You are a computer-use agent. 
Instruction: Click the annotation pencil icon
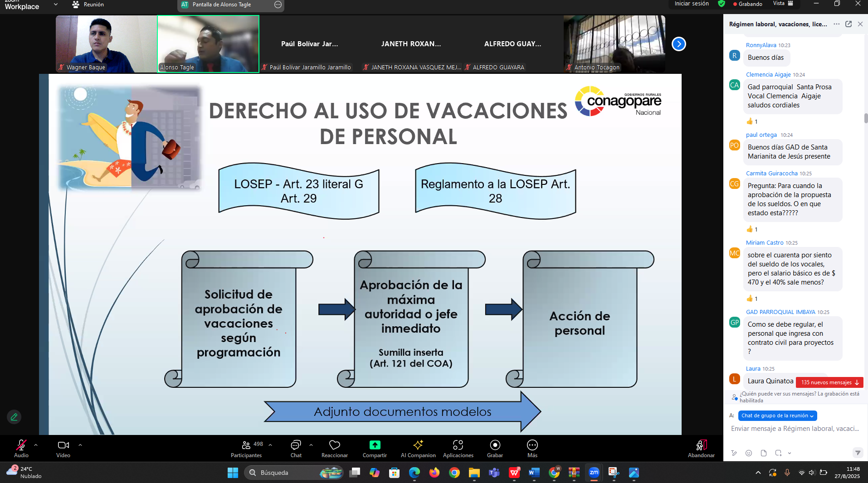coord(14,417)
